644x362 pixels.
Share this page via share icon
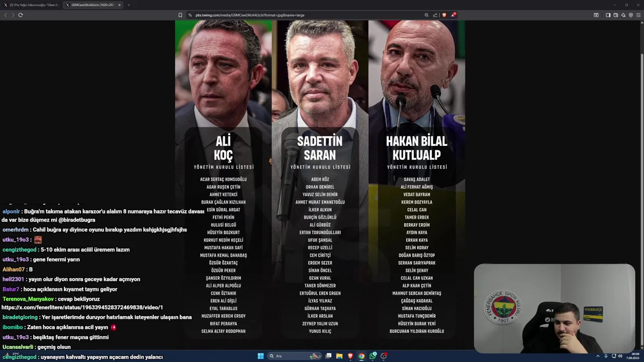435,15
